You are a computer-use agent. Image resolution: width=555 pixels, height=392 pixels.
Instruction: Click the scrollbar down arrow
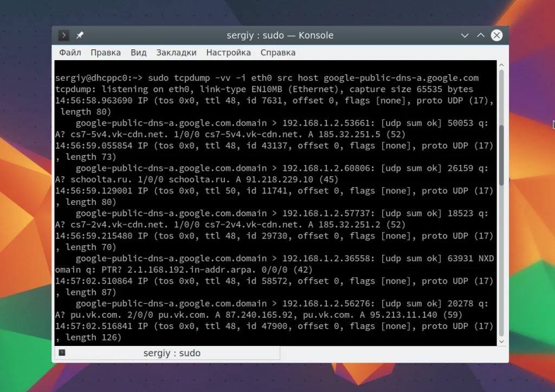click(501, 342)
